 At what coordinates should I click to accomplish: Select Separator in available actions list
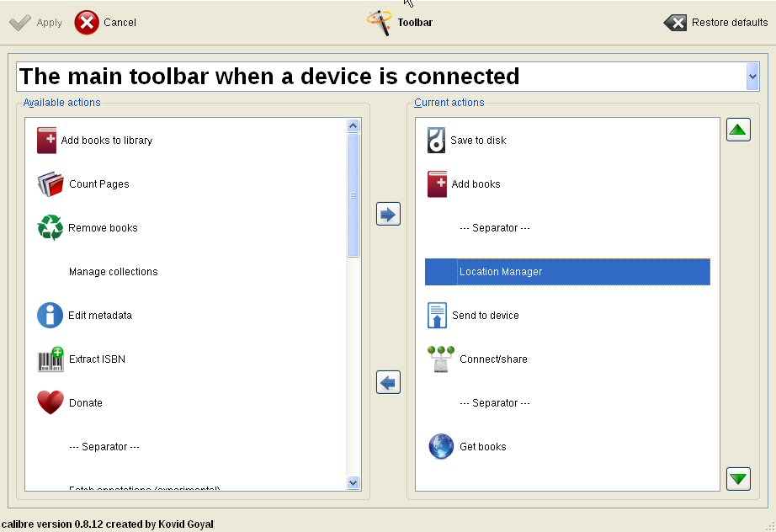point(104,447)
